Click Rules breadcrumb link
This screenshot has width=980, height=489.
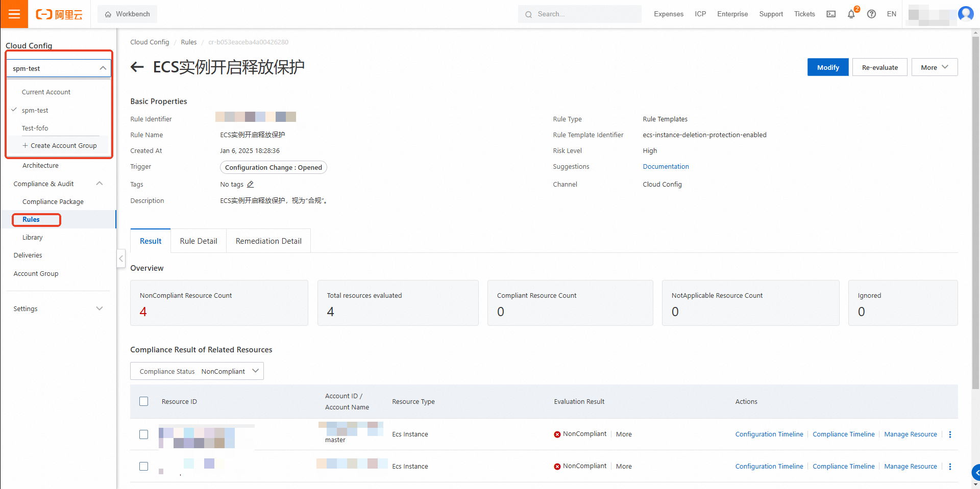point(188,42)
